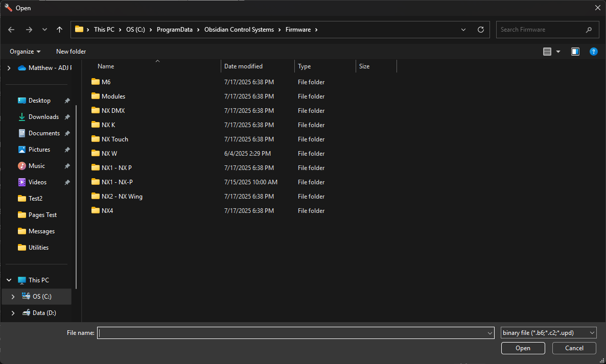Open the recent locations dropdown arrow
606x364 pixels.
[x=44, y=30]
